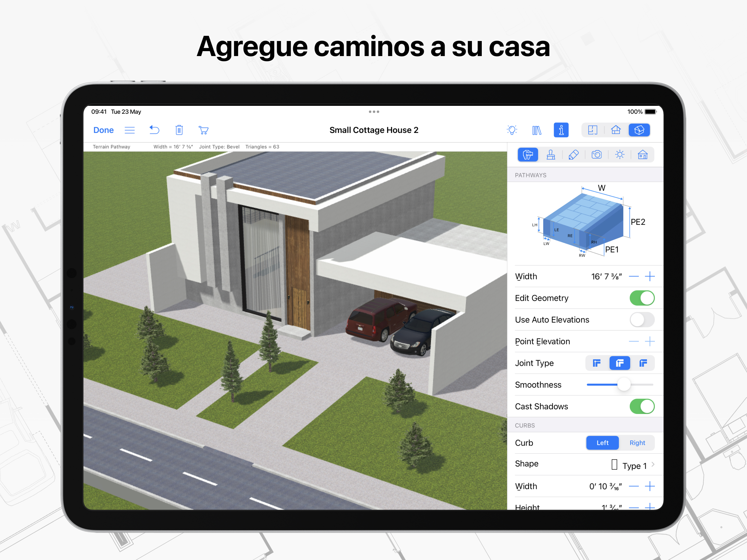Tap the lightbulb hints icon

(512, 130)
